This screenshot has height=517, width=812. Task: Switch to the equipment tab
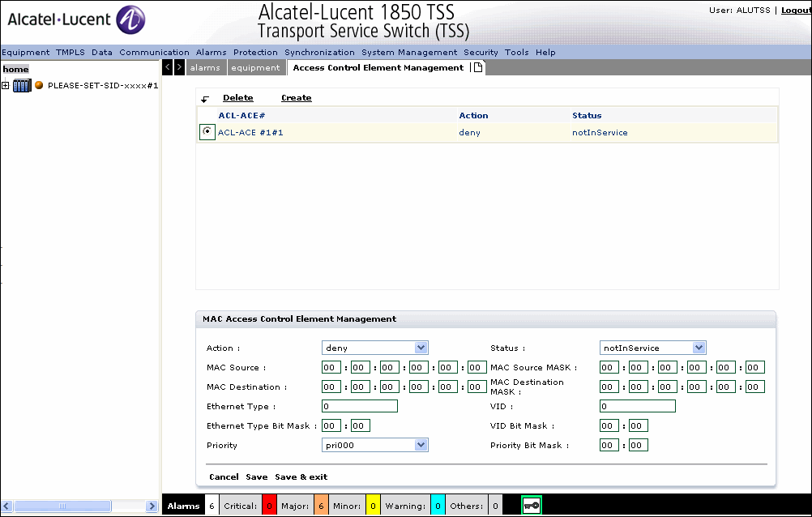pyautogui.click(x=256, y=68)
